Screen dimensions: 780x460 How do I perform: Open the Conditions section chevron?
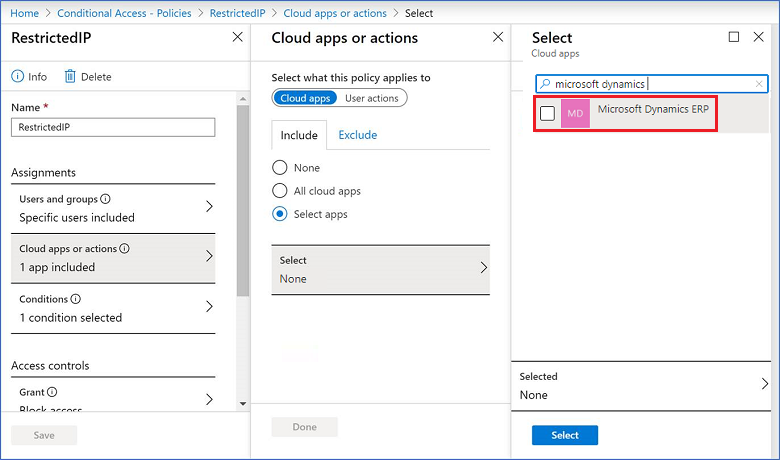pos(209,307)
